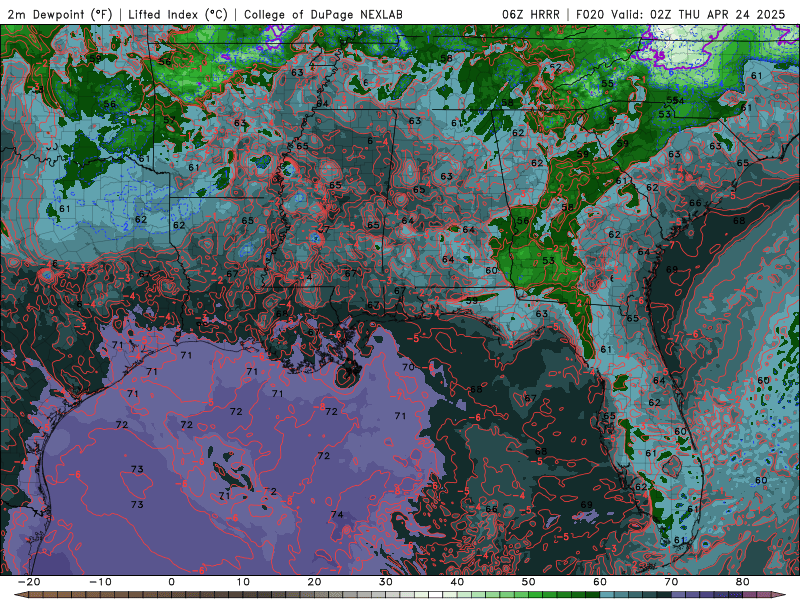Click the "Lifted Index (°C)" title text

pyautogui.click(x=178, y=15)
